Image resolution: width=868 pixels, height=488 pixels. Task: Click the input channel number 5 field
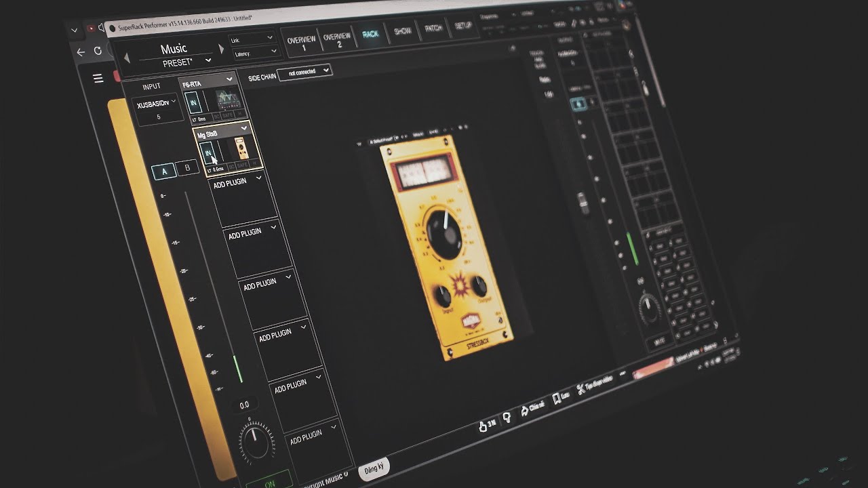pos(159,117)
